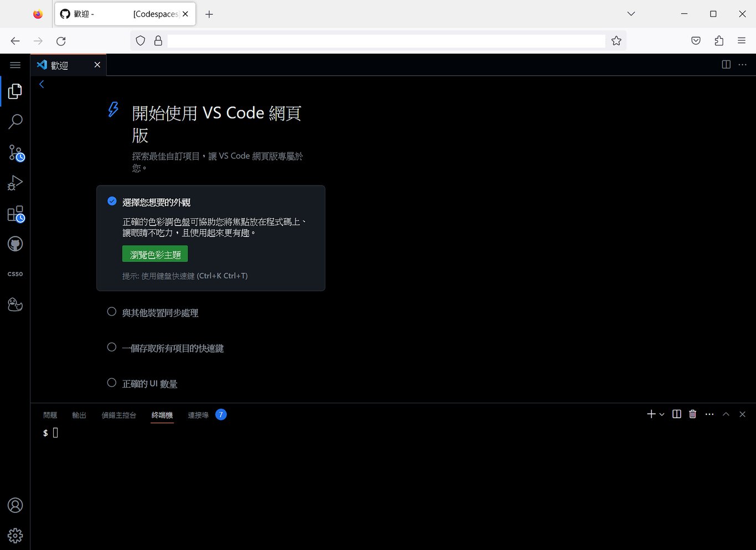Click the keyboard shortcut hint Ctrl+K Ctrl+T
This screenshot has height=550, width=756.
(222, 276)
